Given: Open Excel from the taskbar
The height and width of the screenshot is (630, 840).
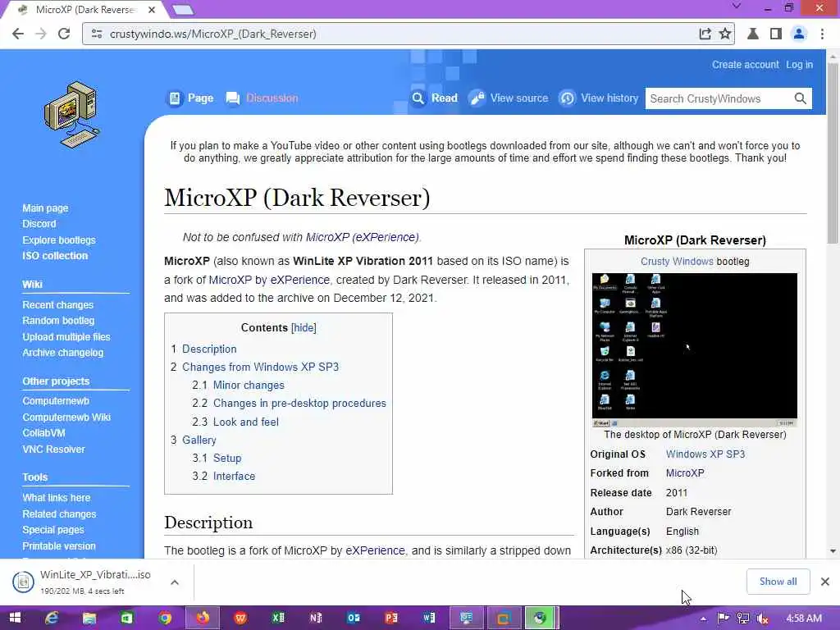Looking at the screenshot, I should tap(278, 619).
